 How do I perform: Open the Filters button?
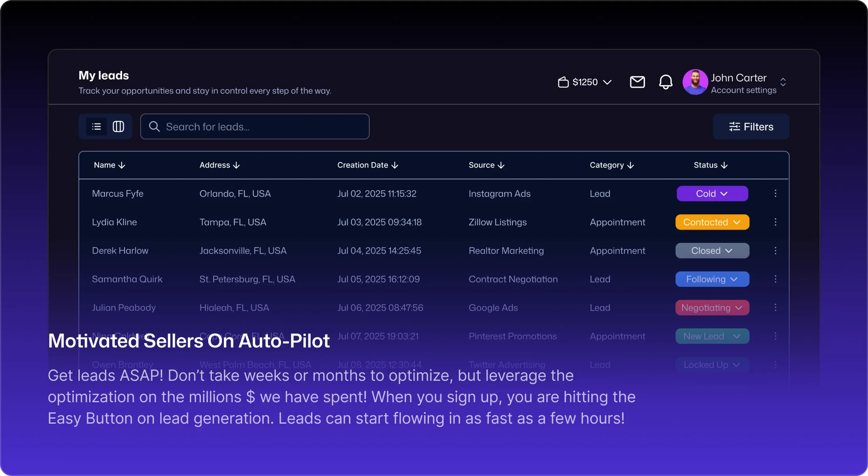click(x=751, y=127)
